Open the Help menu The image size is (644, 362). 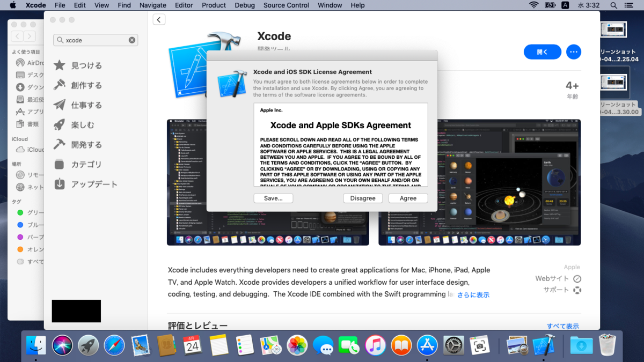[357, 5]
